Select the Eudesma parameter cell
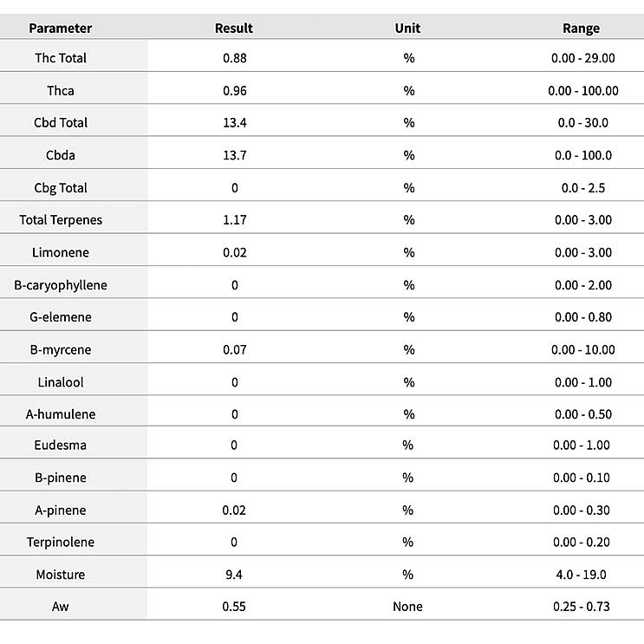 click(x=61, y=446)
